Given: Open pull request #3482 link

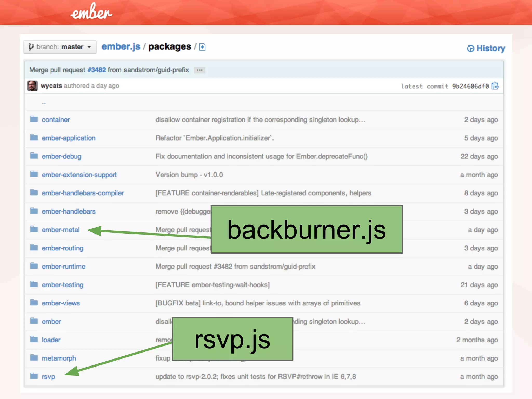Looking at the screenshot, I should pyautogui.click(x=97, y=70).
